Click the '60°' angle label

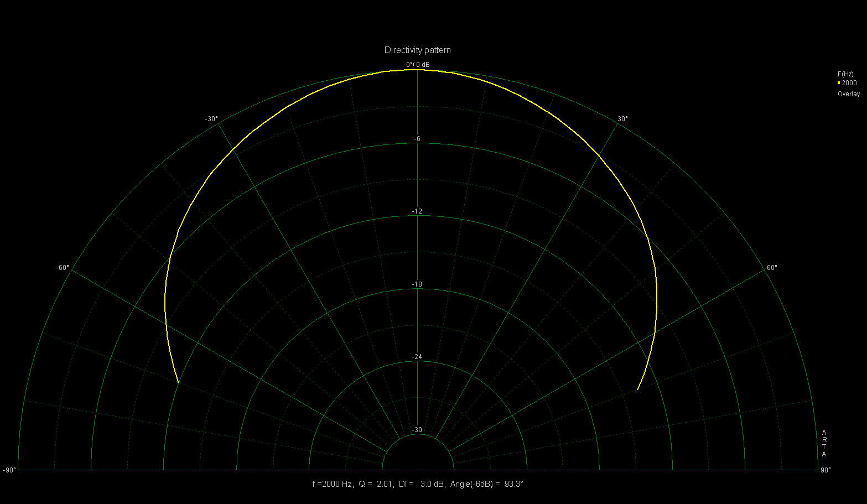click(x=772, y=268)
